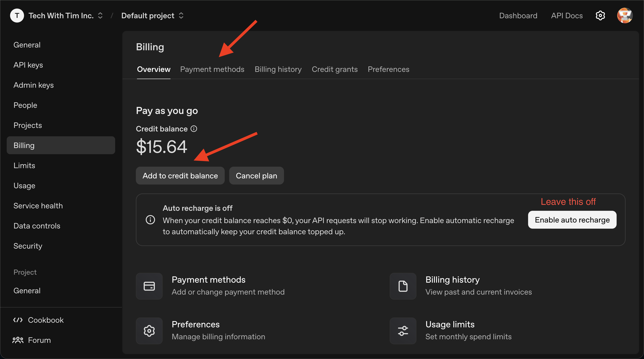Click the credit balance info icon
Image resolution: width=644 pixels, height=359 pixels.
194,129
